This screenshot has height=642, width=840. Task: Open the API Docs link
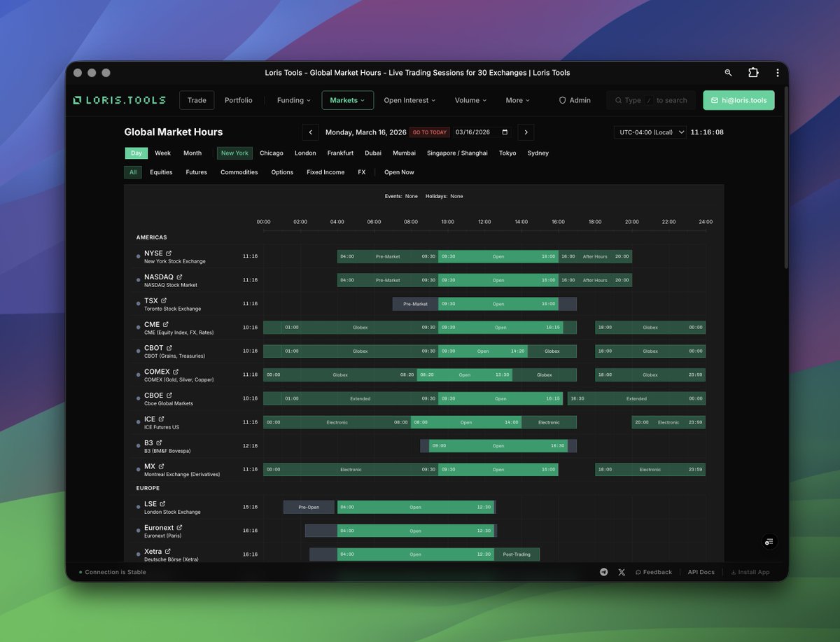pos(701,572)
